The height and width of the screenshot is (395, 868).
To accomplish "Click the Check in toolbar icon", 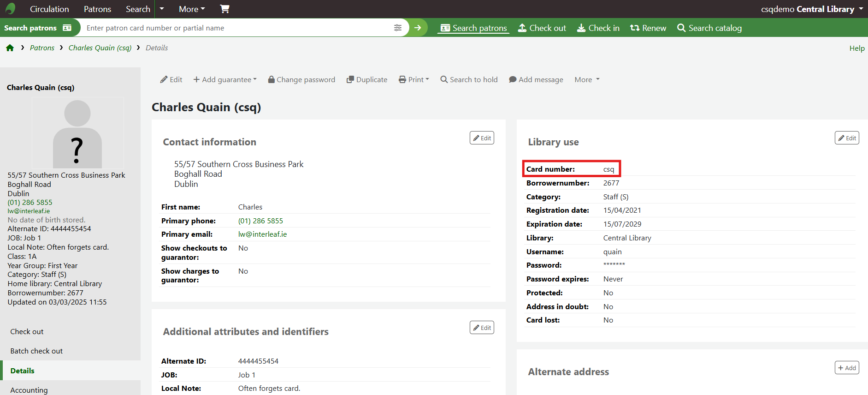I will [582, 28].
